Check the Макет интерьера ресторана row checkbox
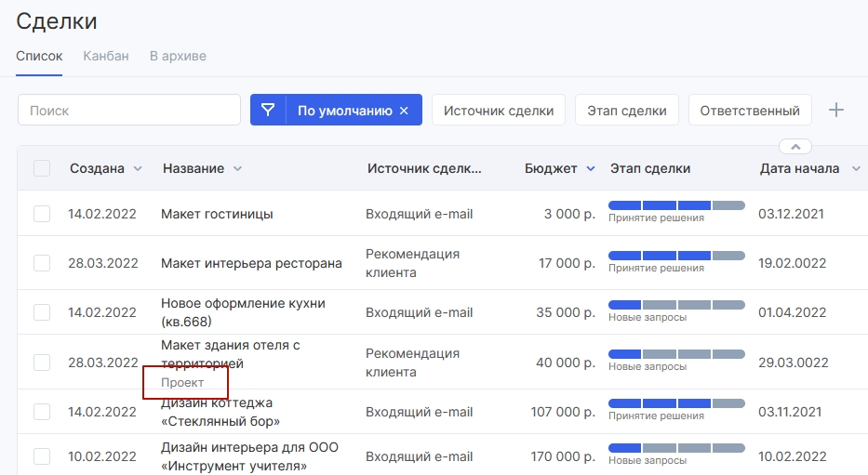The height and width of the screenshot is (475, 868). pos(42,263)
